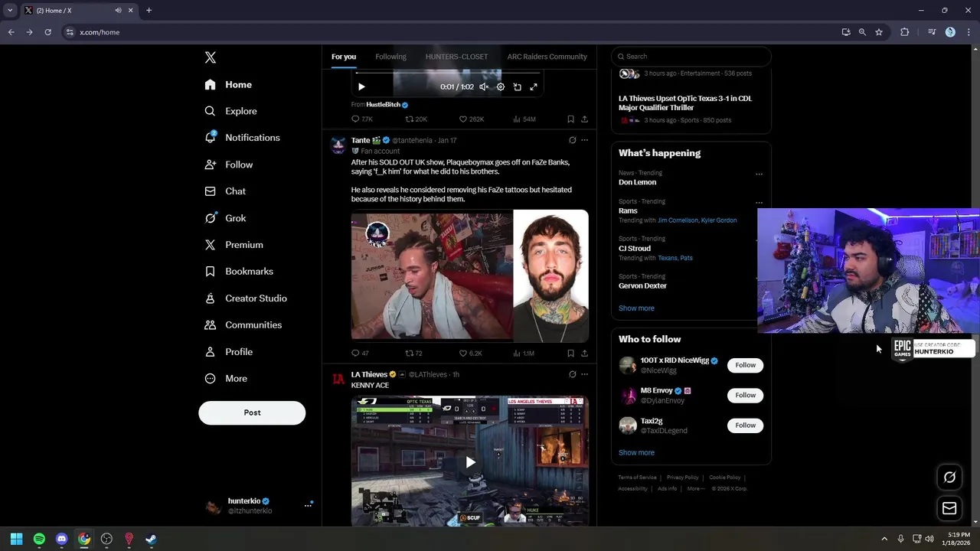
Task: Expand the More menu in sidebar
Action: pos(226,379)
